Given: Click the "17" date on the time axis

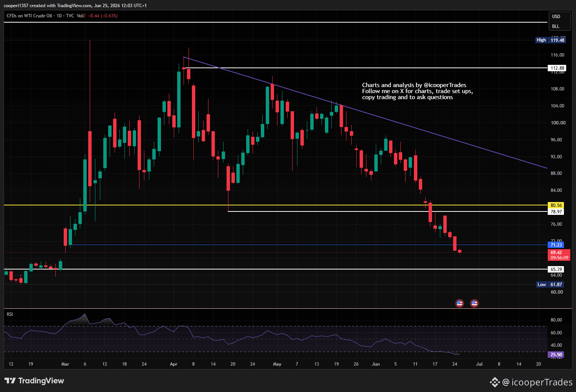Looking at the screenshot, I should [435, 364].
